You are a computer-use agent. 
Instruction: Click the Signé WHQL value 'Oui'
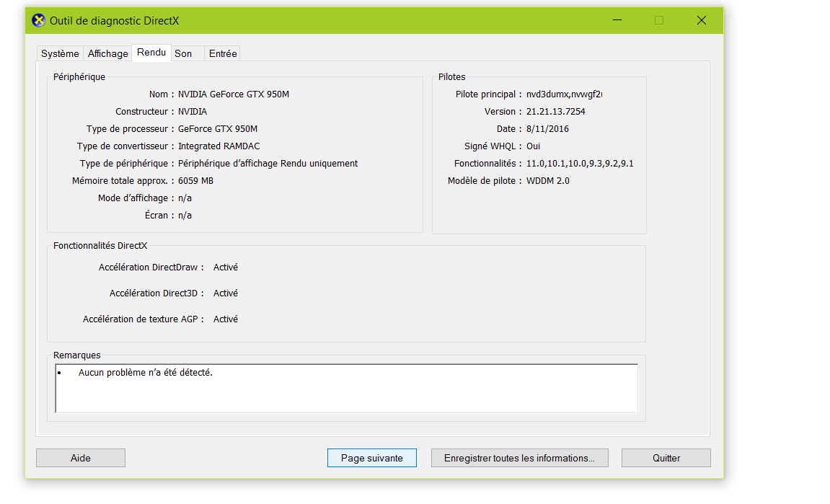pos(533,146)
